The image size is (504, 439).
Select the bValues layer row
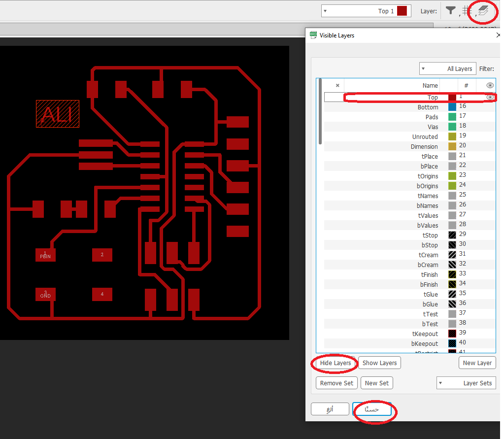click(x=409, y=225)
